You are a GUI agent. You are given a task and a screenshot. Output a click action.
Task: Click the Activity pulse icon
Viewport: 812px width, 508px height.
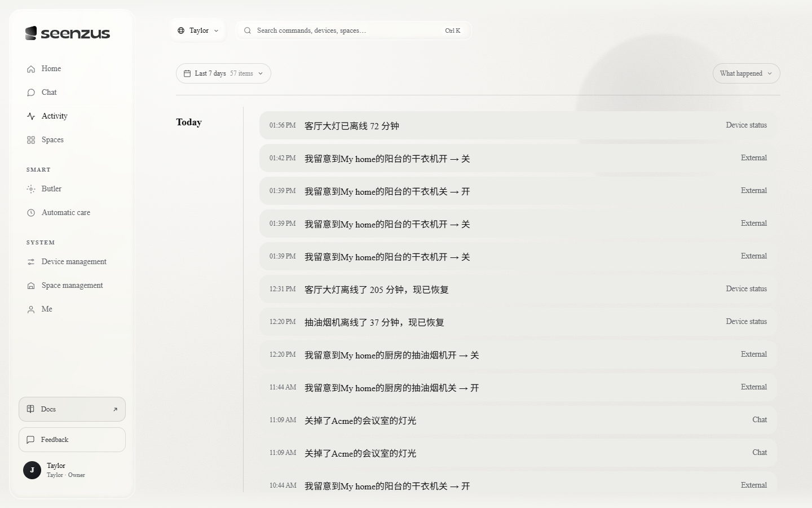(x=31, y=116)
